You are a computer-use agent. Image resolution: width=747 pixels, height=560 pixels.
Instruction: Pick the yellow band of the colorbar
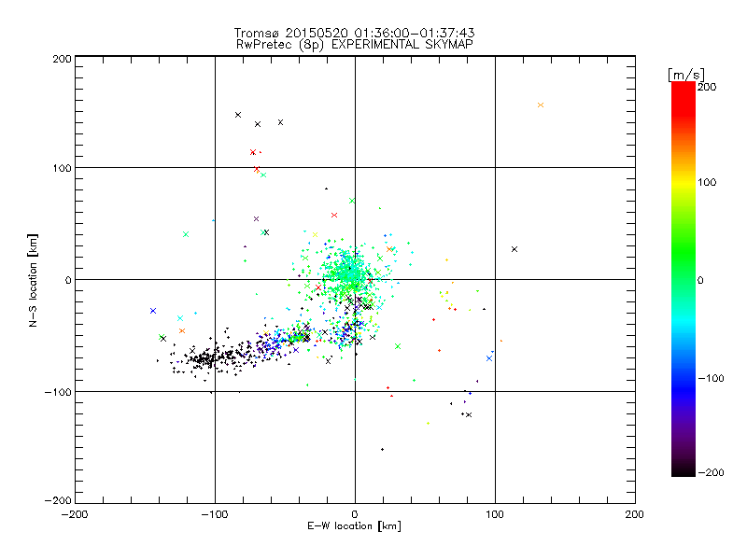pyautogui.click(x=684, y=183)
